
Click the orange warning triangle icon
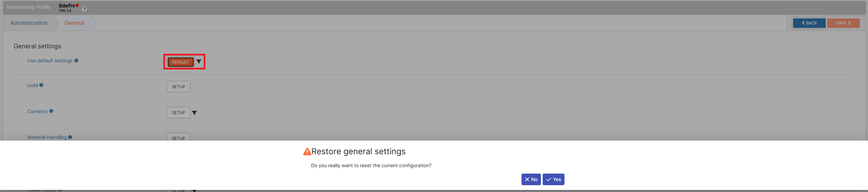(307, 152)
